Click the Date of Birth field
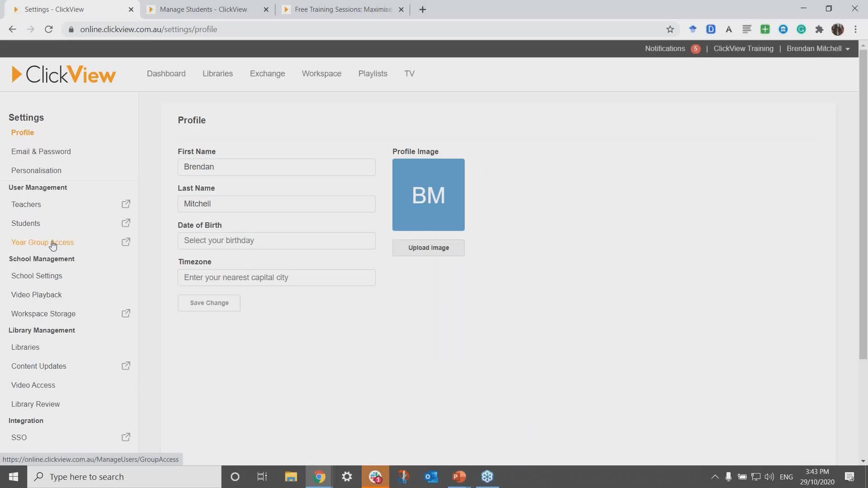868x488 pixels. pyautogui.click(x=276, y=241)
